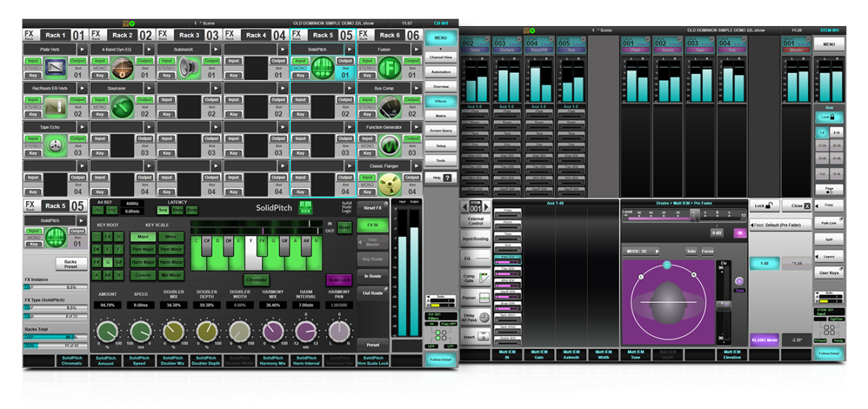Expand the Fusion slot arrow
Viewport: 868px width, 409px height.
tap(415, 48)
